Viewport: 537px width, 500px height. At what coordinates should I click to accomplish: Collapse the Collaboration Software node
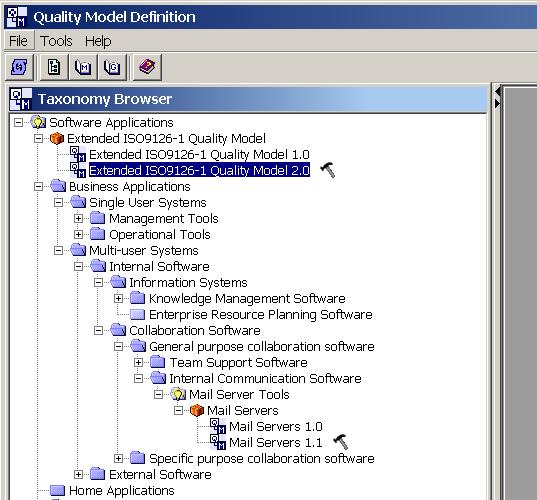pos(98,330)
